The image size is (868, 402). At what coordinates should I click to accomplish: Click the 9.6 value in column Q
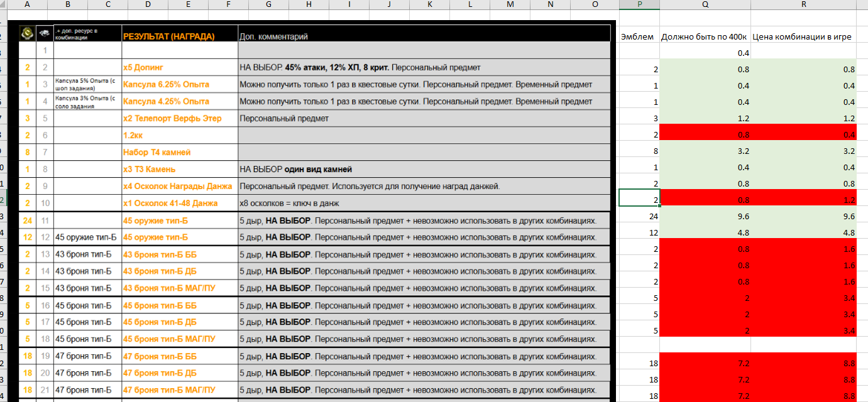point(705,216)
